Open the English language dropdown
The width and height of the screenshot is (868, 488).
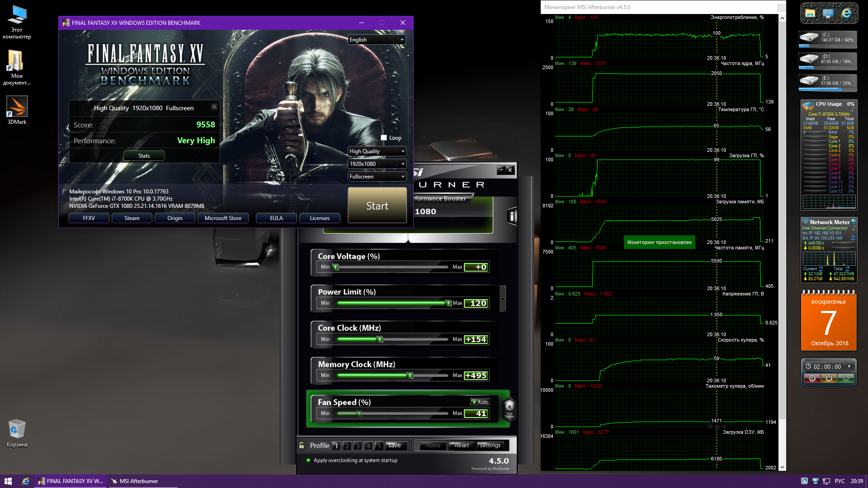(377, 40)
